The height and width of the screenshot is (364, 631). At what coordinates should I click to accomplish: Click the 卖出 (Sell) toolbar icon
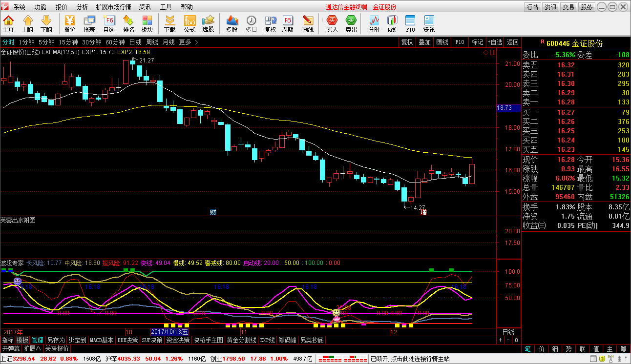tap(351, 23)
